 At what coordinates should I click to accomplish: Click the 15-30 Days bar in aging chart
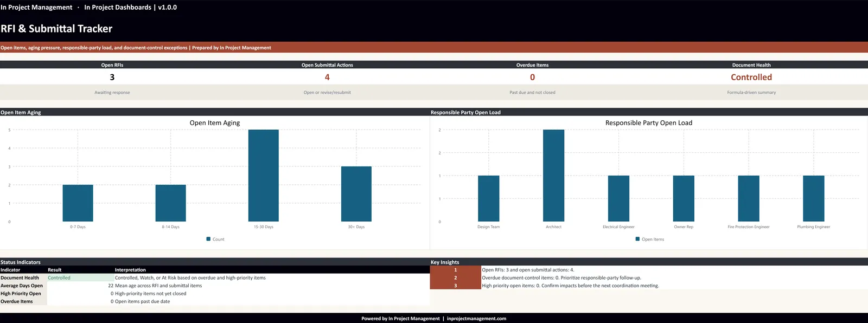[x=263, y=176]
